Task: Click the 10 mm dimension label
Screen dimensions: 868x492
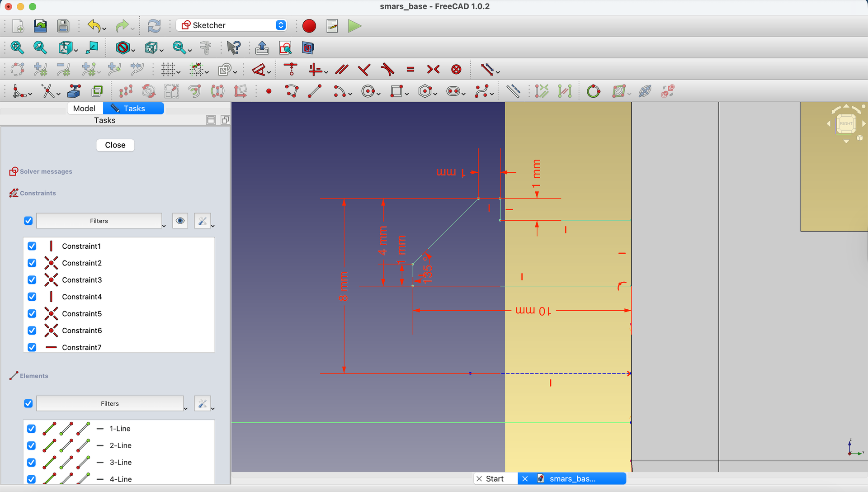Action: click(x=533, y=310)
